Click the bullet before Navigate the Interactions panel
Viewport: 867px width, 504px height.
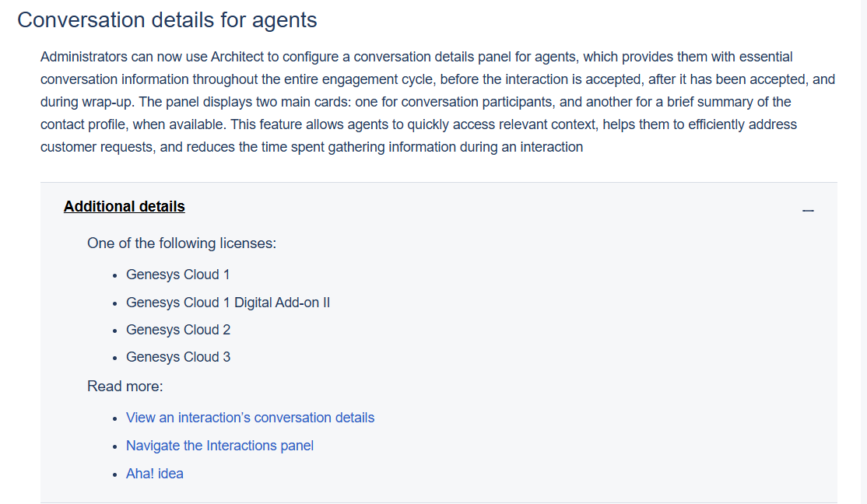pos(114,446)
